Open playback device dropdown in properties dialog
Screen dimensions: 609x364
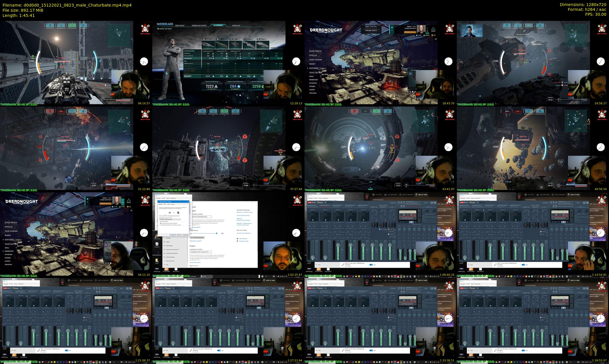[170, 219]
